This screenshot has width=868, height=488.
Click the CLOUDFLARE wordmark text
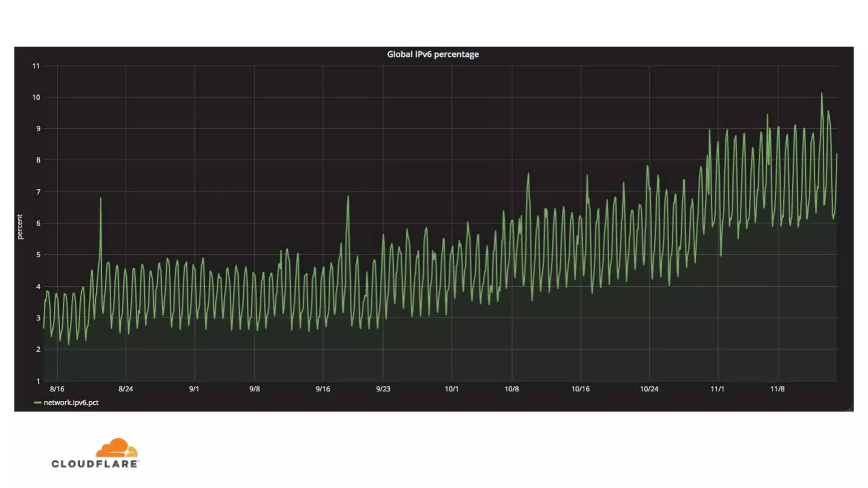(95, 464)
